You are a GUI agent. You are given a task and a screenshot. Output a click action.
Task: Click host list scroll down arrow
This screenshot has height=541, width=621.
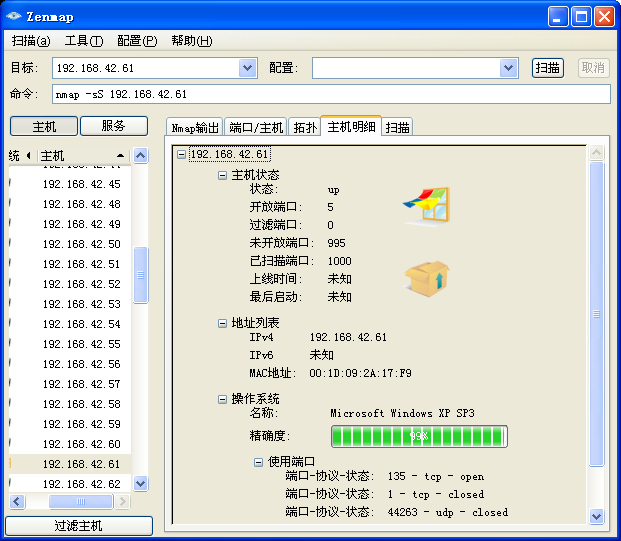(x=141, y=483)
